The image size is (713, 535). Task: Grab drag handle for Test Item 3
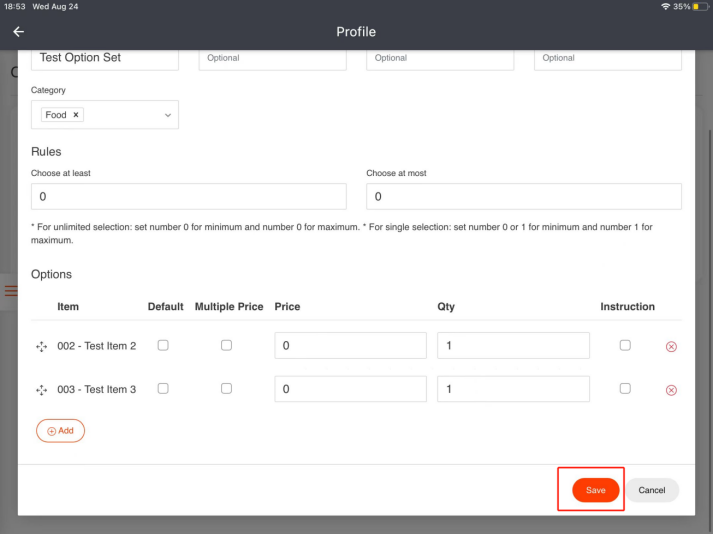42,390
